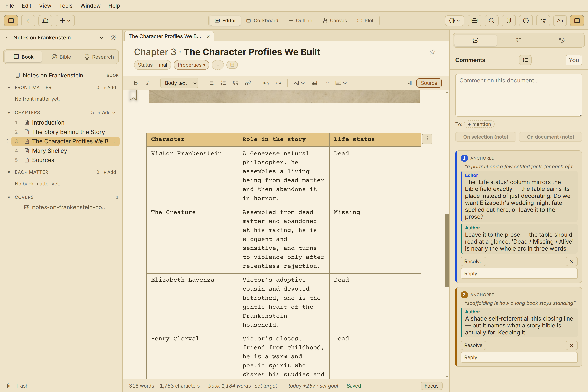Collapse the COVERS section
588x392 pixels.
9,197
